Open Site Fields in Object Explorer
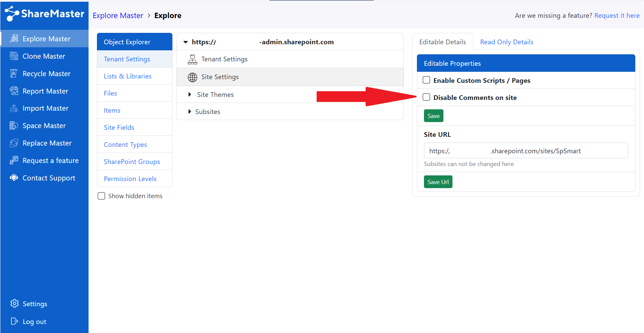 [135, 127]
